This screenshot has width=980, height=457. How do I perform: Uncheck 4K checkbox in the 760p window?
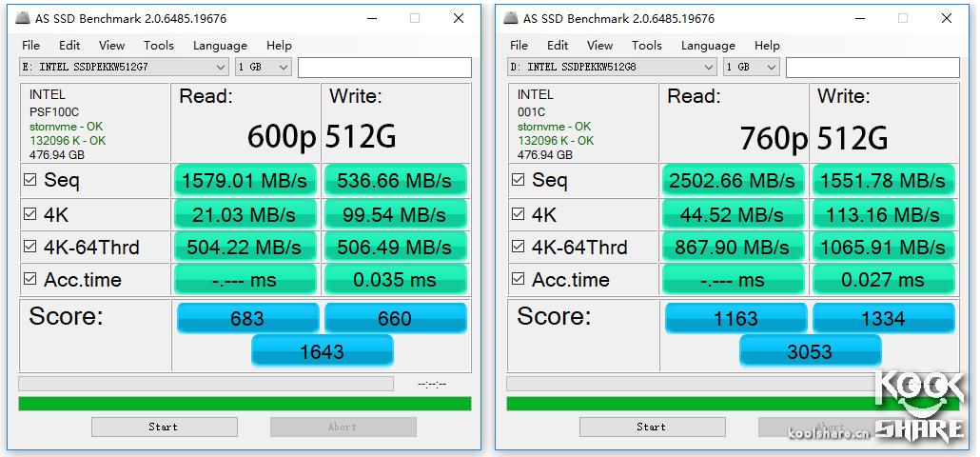click(x=519, y=214)
